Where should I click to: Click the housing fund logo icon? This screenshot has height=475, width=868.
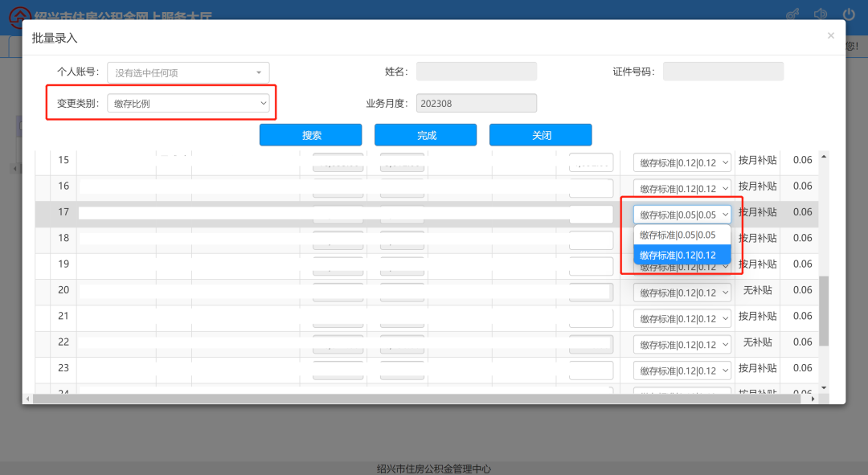point(18,16)
